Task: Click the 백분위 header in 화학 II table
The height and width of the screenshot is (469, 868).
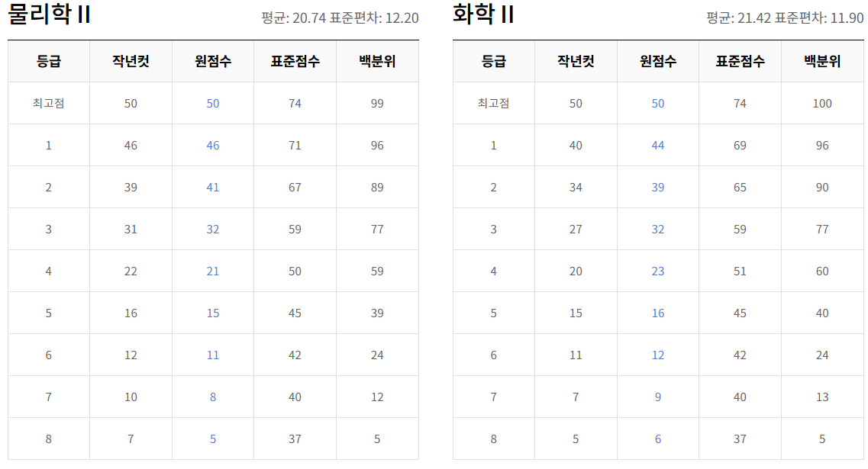Action: [822, 62]
